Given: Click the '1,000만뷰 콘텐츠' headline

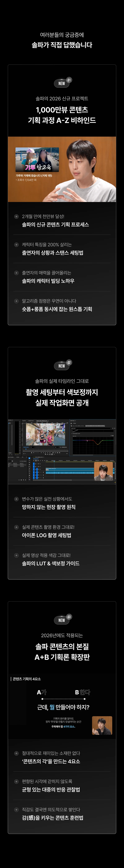Looking at the screenshot, I should [x=62, y=110].
